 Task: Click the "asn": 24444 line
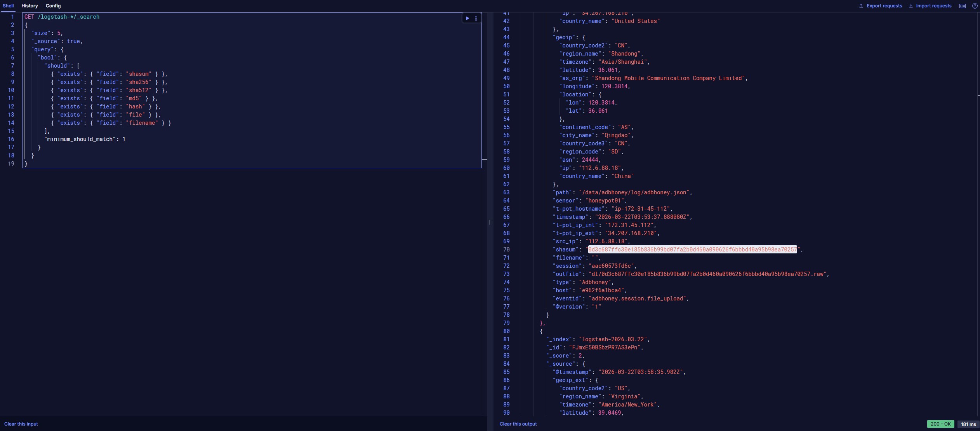580,160
